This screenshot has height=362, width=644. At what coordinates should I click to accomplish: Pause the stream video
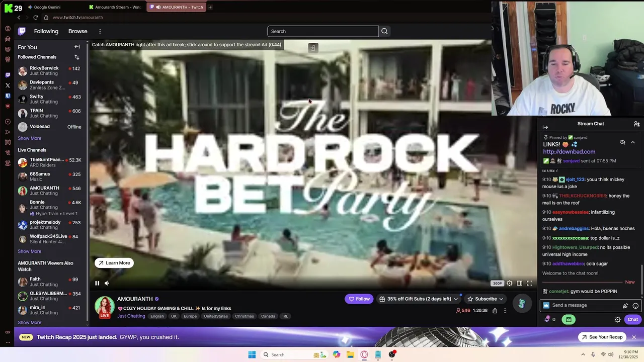[97, 283]
